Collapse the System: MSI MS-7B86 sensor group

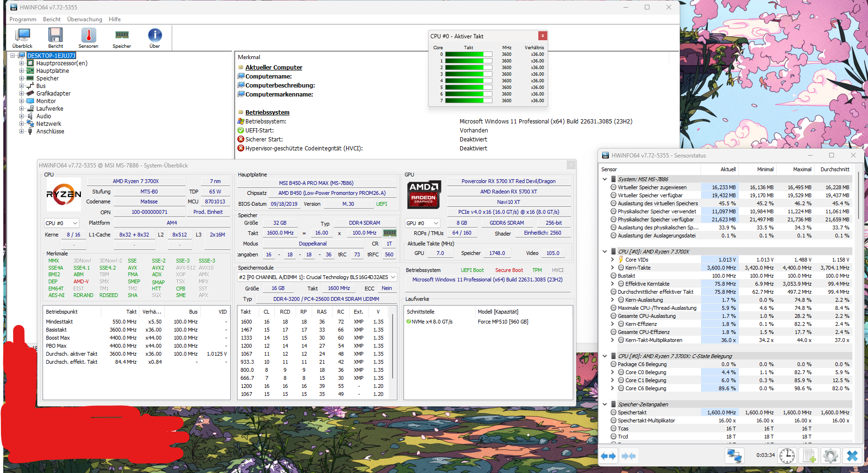click(605, 179)
